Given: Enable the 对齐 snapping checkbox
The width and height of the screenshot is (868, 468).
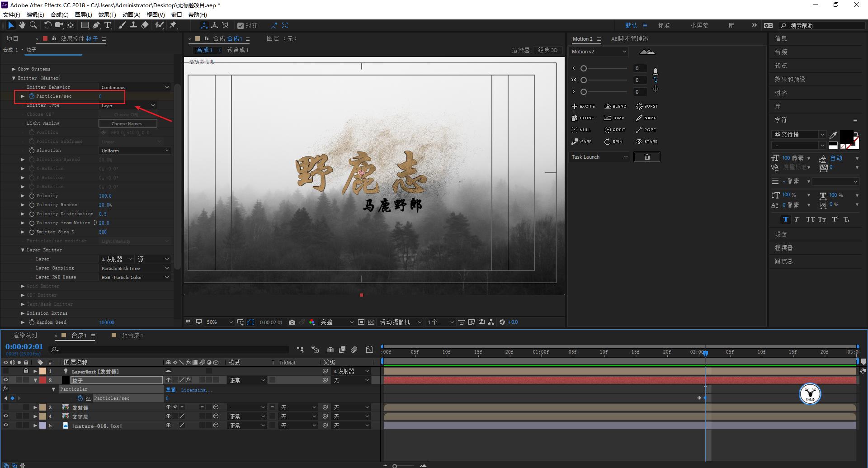Looking at the screenshot, I should click(x=241, y=25).
